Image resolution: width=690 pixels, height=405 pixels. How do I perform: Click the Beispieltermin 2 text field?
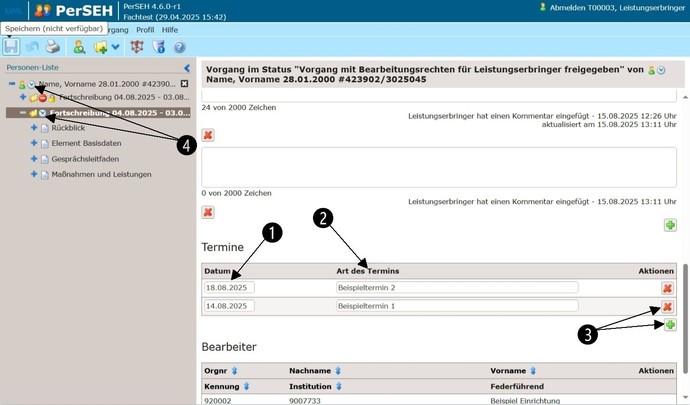point(457,287)
